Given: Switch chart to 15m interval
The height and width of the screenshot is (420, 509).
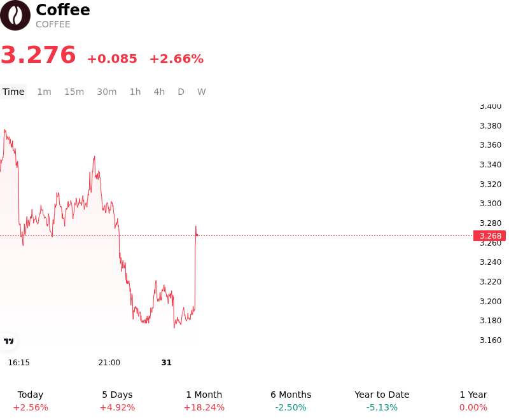Looking at the screenshot, I should [x=74, y=92].
